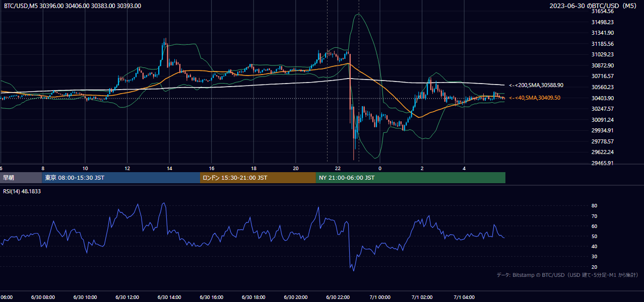Click the '7/1 02:00' bottom date label
Screen dimensions: 644x302
[x=422, y=297]
